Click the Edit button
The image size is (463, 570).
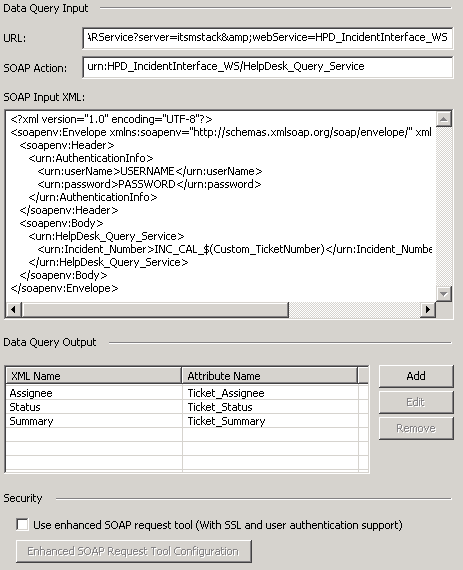coord(416,402)
